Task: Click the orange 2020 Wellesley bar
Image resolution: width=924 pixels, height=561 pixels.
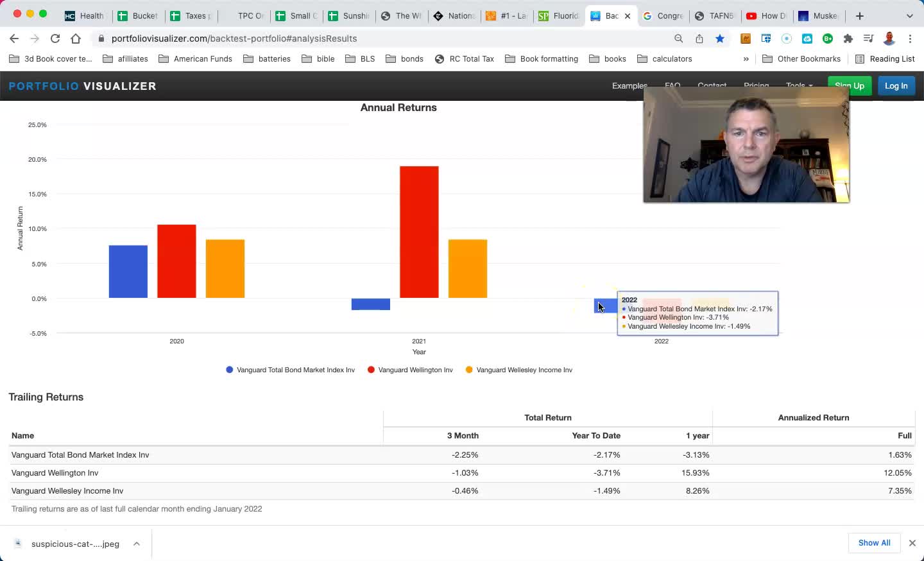Action: click(x=225, y=269)
